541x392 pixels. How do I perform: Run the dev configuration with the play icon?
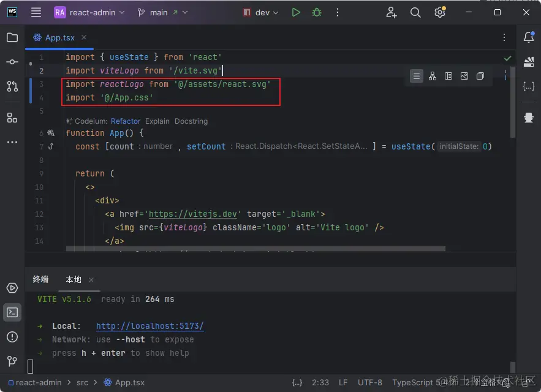pos(296,12)
